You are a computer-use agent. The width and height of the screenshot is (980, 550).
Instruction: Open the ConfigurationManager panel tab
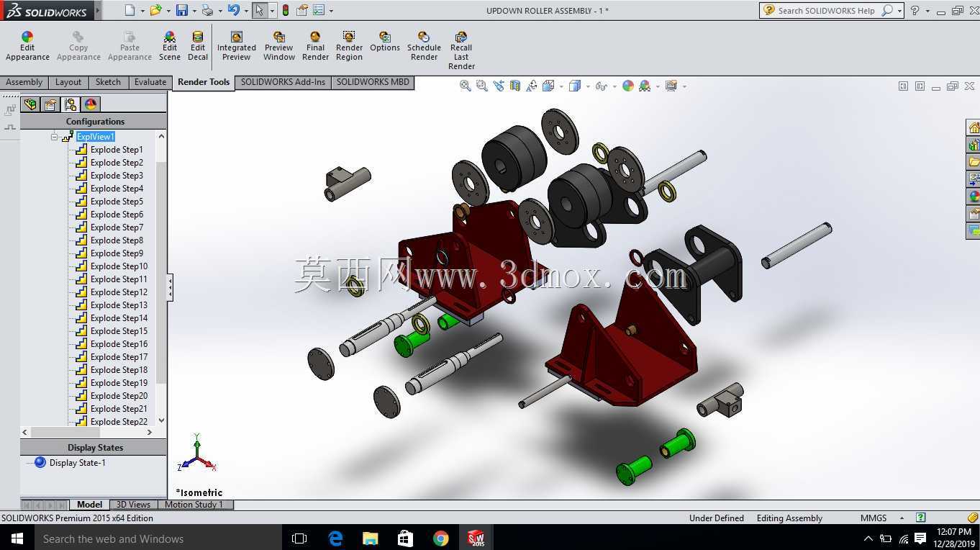70,104
